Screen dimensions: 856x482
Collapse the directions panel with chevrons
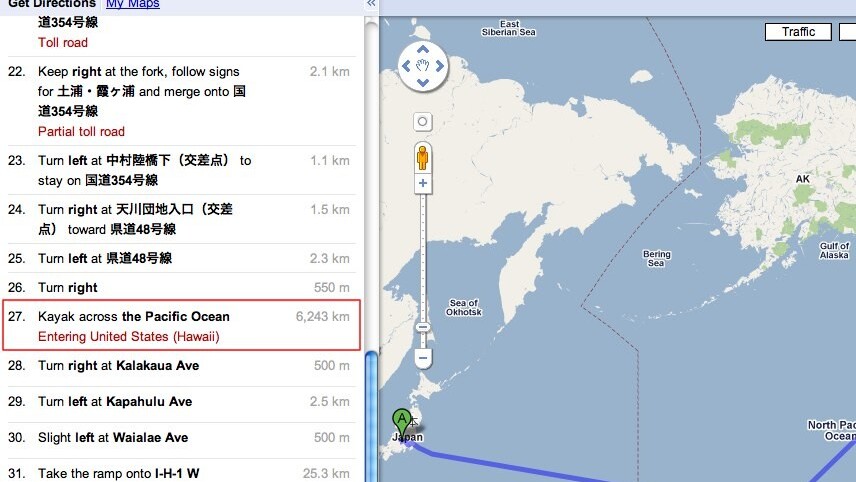click(x=371, y=3)
